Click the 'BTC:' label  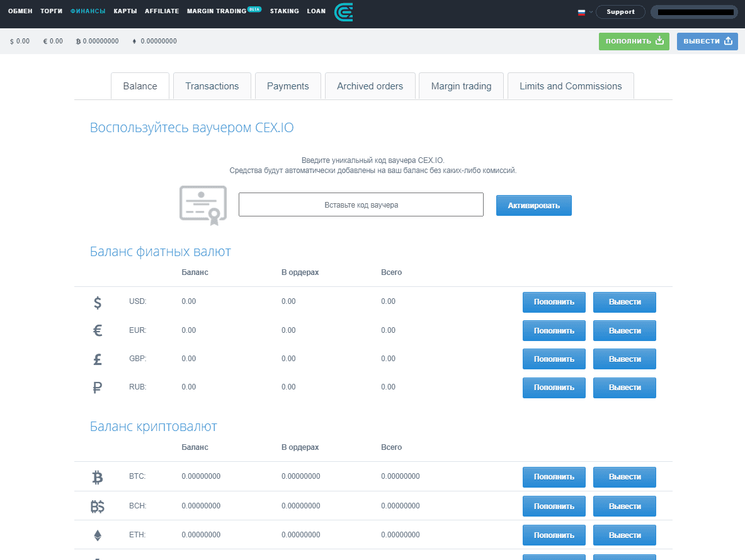click(x=137, y=476)
